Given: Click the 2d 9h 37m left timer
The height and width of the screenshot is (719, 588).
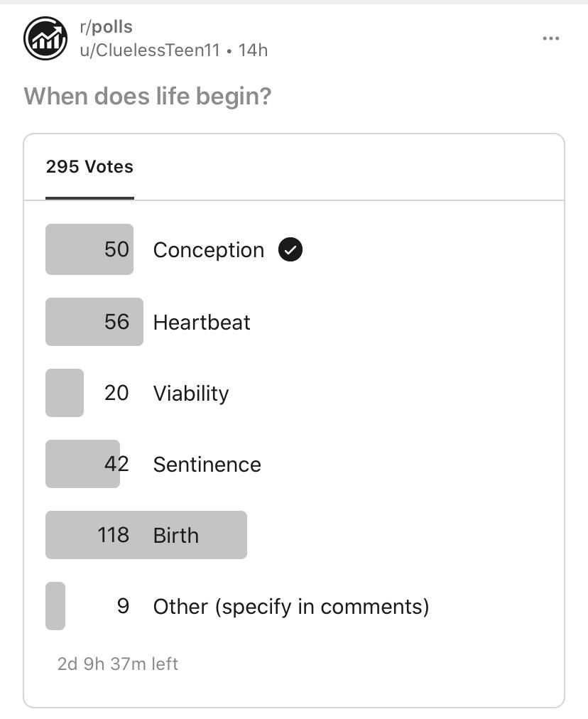Looking at the screenshot, I should click(x=118, y=664).
